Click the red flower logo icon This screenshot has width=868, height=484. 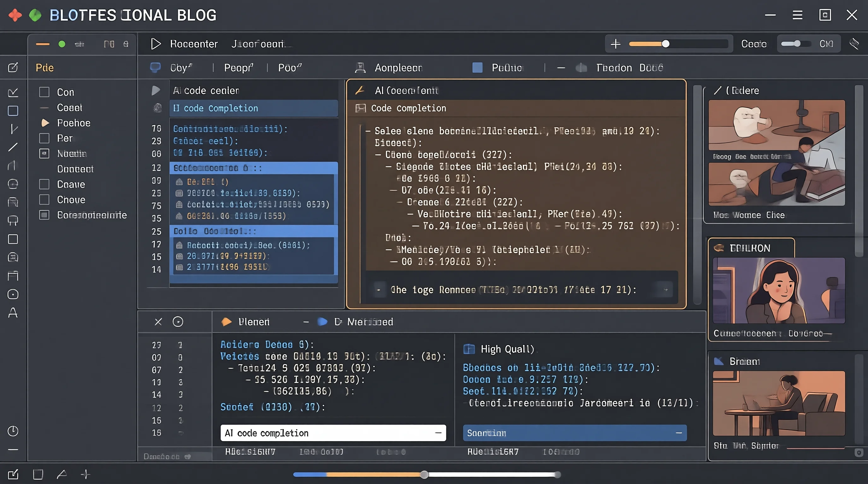pos(15,15)
